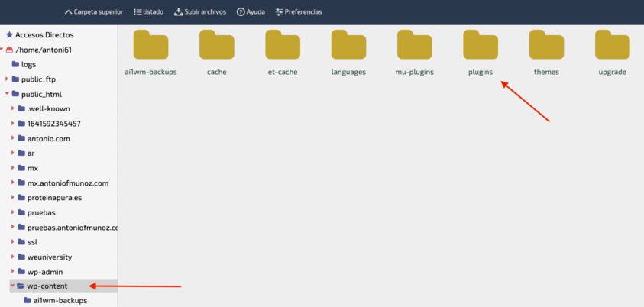Open Subir archivos upload option
Viewport: 644px width, 307px height.
200,12
